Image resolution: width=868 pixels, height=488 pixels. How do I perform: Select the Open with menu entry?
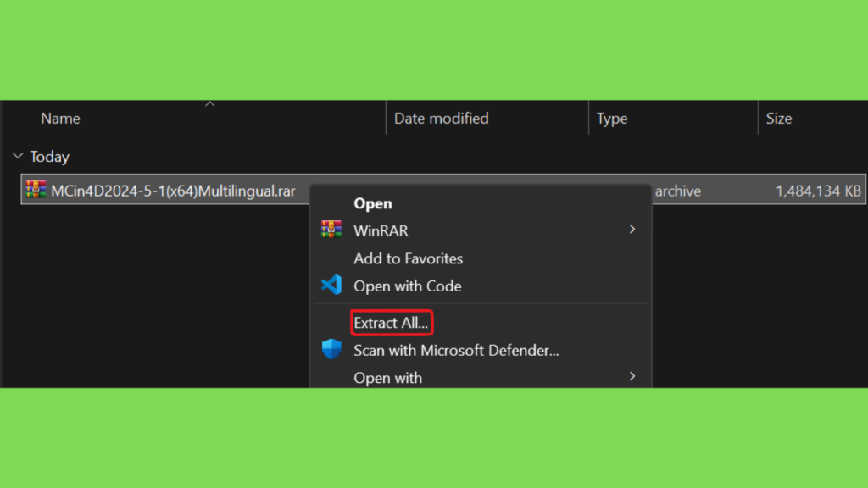tap(387, 378)
